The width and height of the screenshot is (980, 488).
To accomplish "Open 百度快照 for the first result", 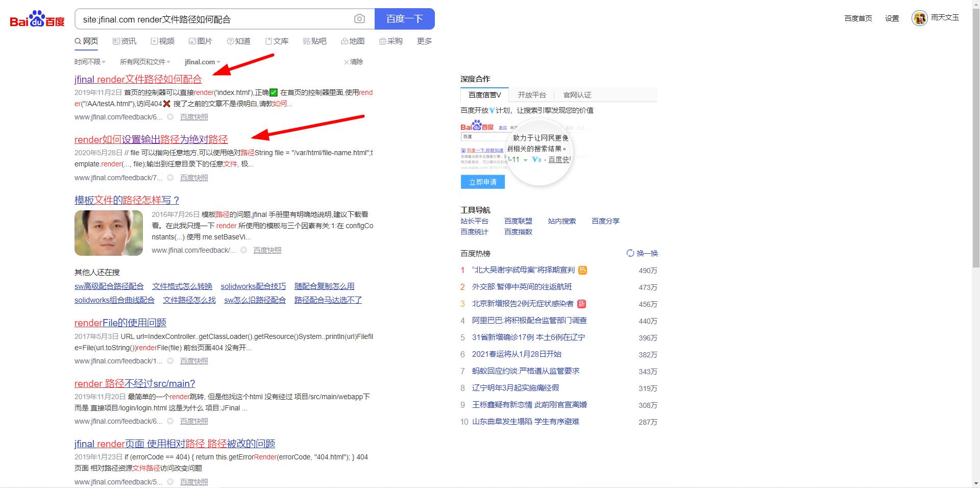I will point(194,117).
